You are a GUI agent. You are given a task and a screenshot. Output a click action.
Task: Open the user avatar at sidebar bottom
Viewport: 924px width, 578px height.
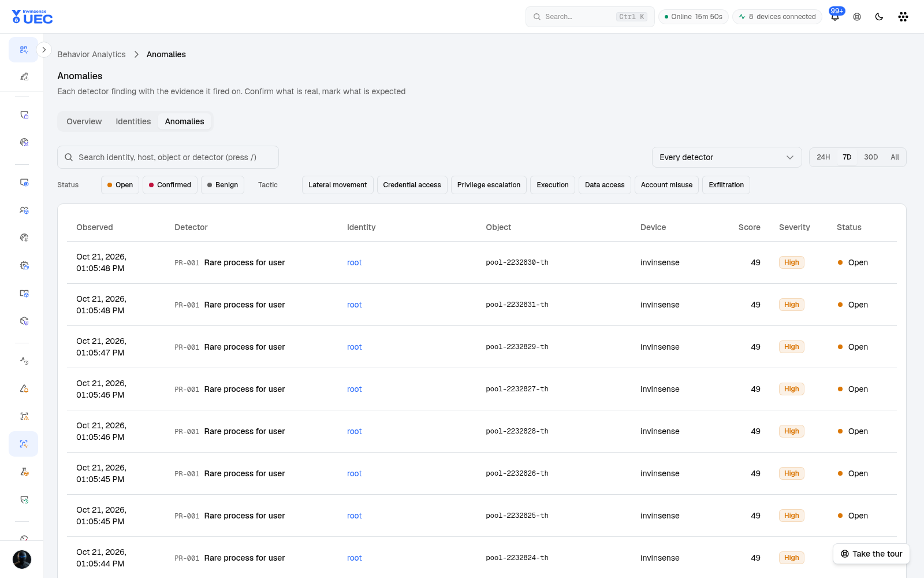[22, 560]
